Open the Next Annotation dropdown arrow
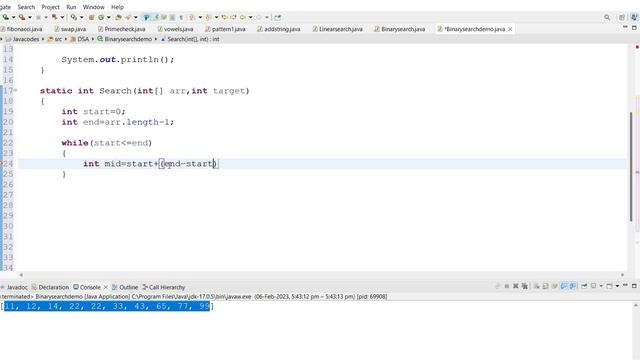640x360 pixels. pos(200,17)
